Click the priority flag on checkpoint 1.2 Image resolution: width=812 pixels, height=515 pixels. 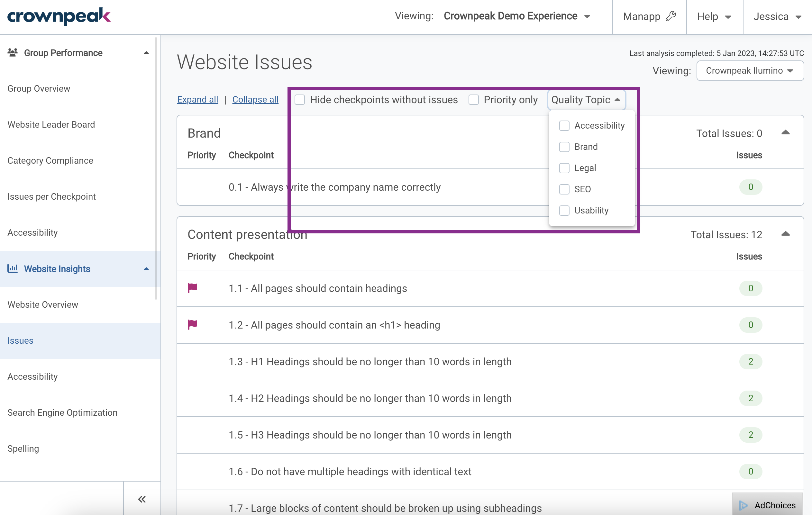tap(193, 325)
